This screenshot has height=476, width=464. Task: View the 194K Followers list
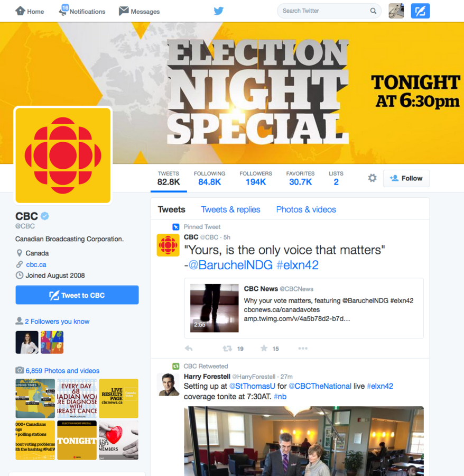pyautogui.click(x=256, y=178)
